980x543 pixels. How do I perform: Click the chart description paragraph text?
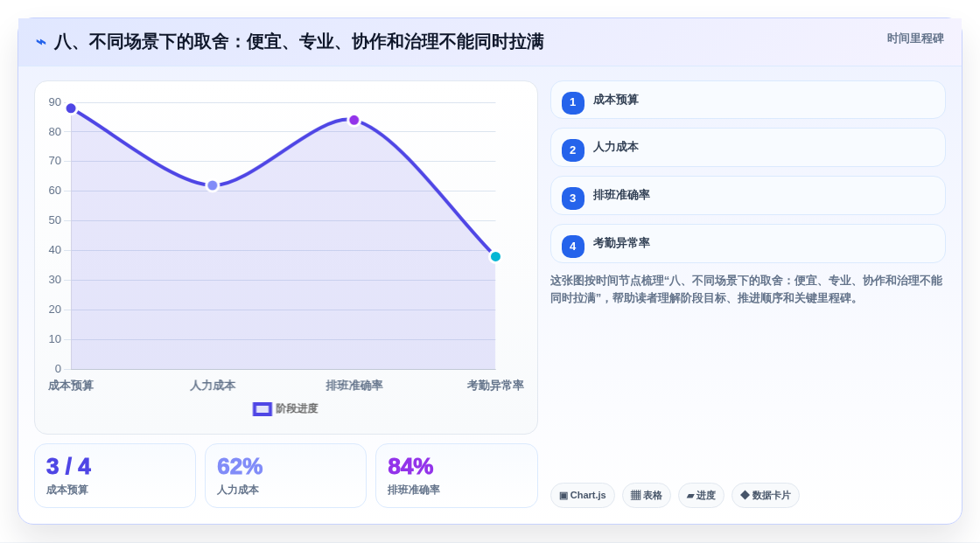pyautogui.click(x=746, y=289)
